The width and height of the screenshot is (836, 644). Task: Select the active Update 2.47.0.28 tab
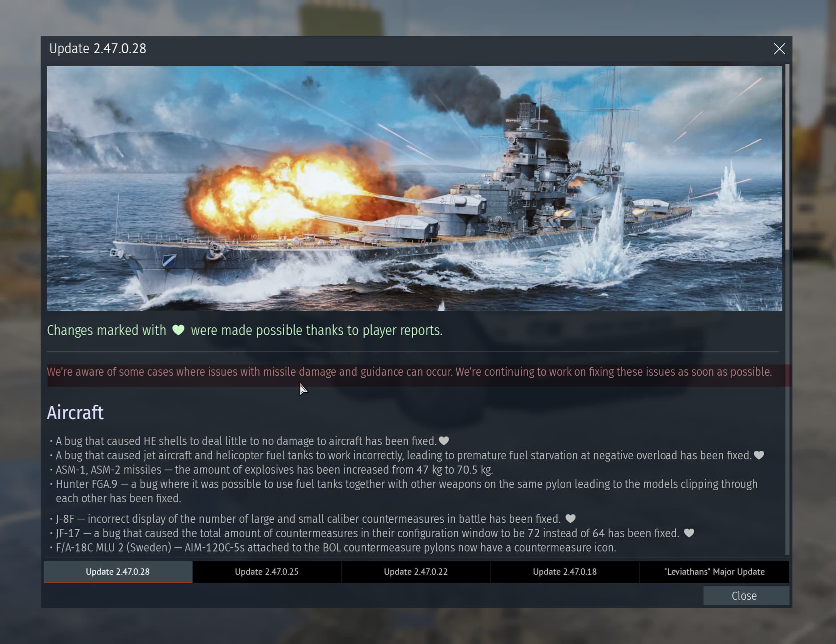click(118, 572)
